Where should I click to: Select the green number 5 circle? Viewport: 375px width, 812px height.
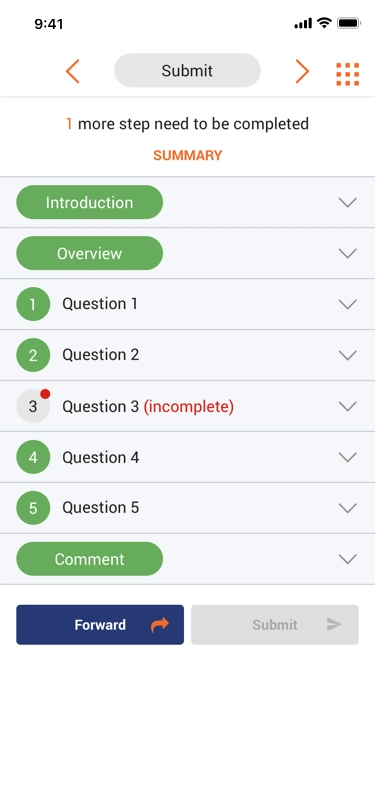click(x=33, y=508)
